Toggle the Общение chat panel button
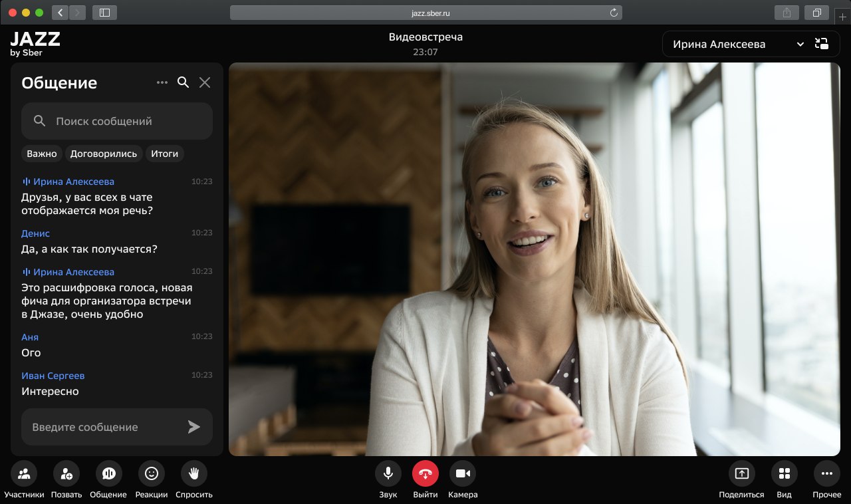The image size is (851, 504). tap(108, 474)
